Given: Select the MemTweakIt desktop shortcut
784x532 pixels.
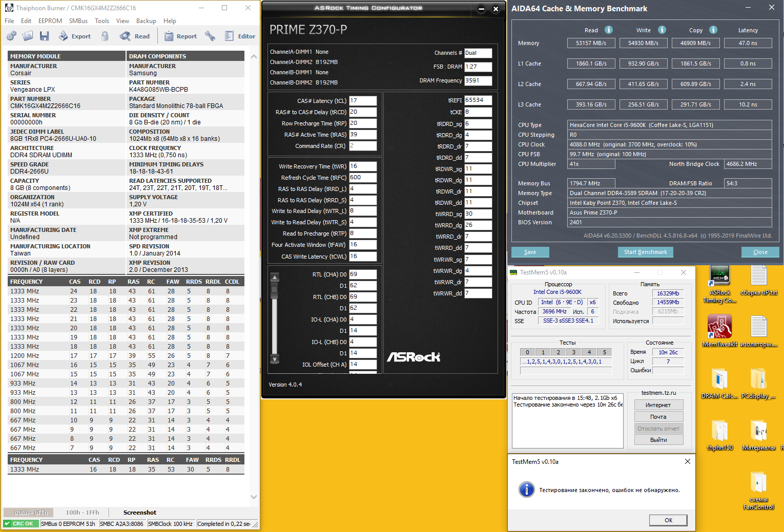Looking at the screenshot, I should (x=720, y=331).
